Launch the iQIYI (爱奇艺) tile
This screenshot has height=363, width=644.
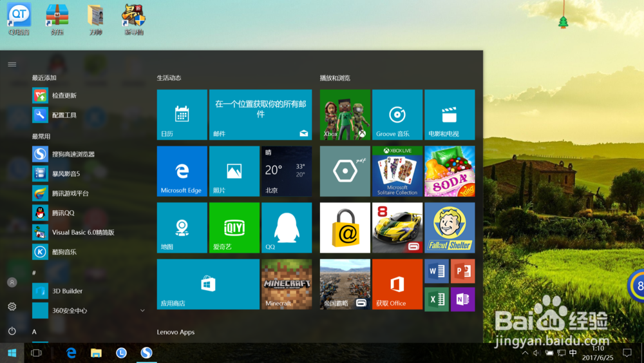(x=234, y=228)
